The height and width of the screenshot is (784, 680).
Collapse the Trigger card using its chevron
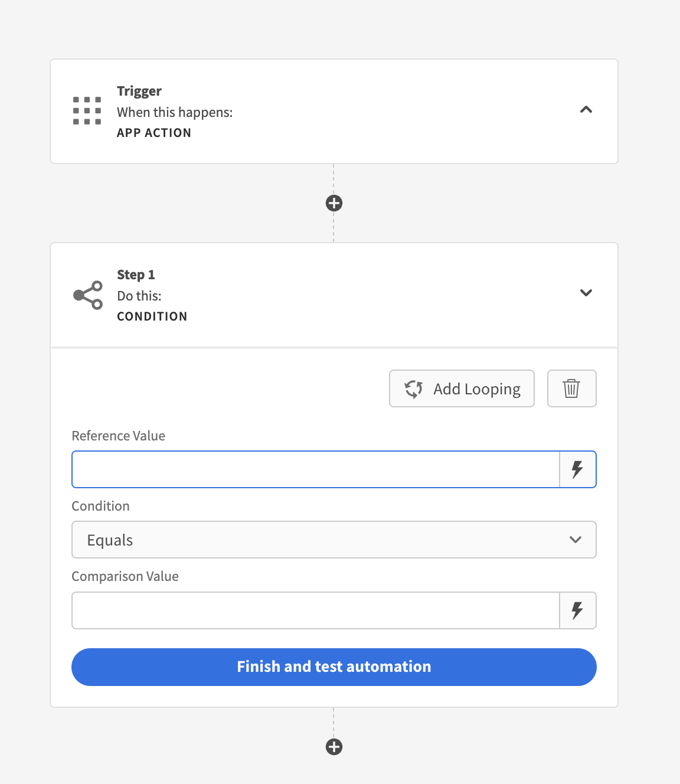point(586,110)
